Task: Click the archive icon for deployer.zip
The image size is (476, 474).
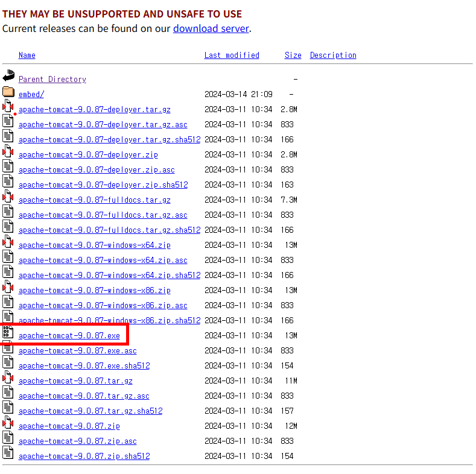Action: [x=8, y=151]
